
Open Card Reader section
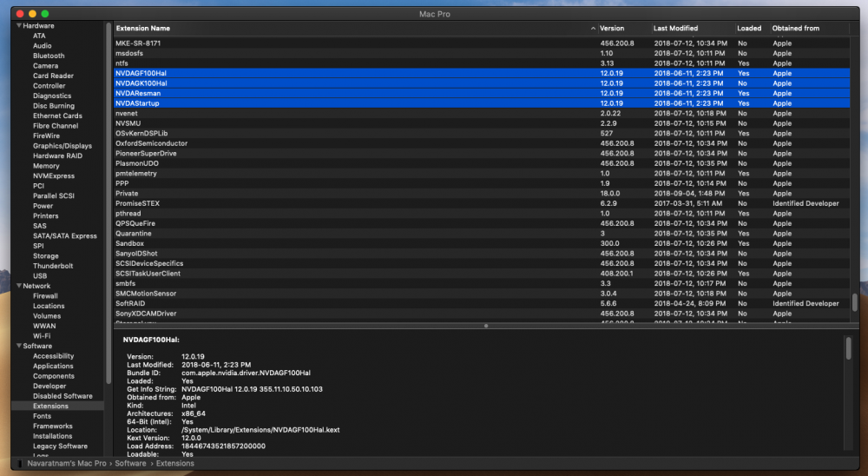(x=53, y=76)
